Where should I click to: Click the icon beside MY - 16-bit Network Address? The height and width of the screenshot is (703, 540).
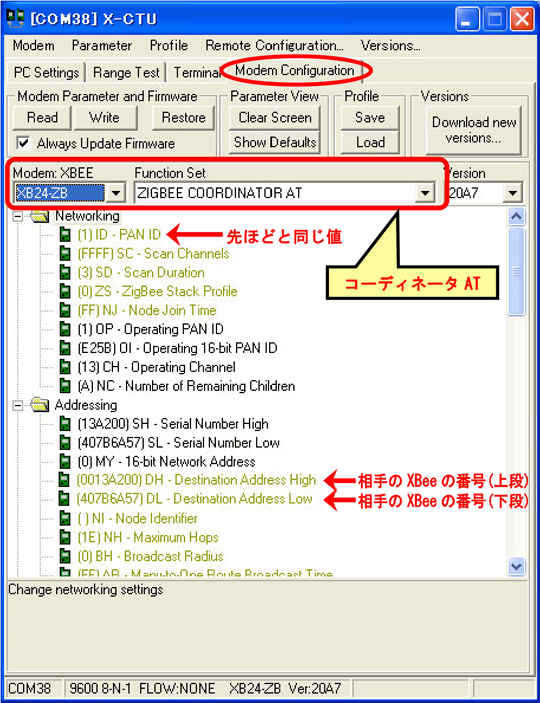[x=65, y=461]
